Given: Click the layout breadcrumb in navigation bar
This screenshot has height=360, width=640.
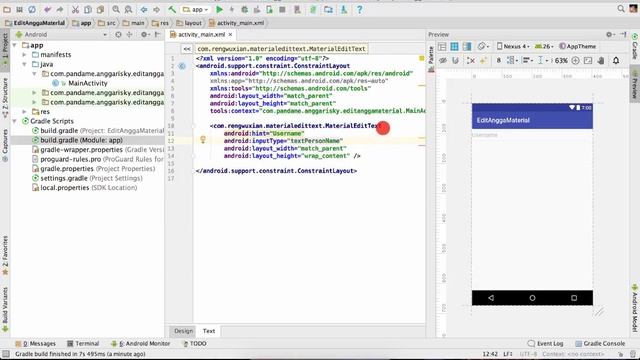Looking at the screenshot, I should (189, 23).
